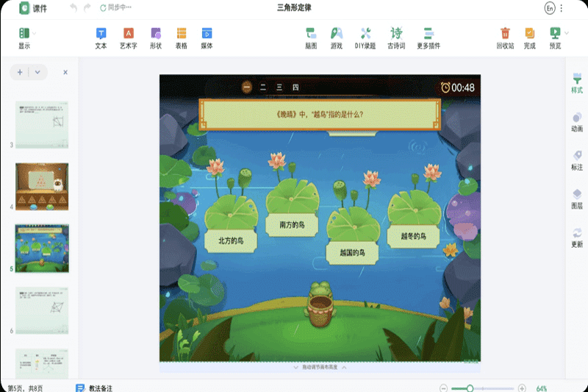Click the 《晚晴》 question text banner
Screen dimensions: 588x392
(x=320, y=115)
